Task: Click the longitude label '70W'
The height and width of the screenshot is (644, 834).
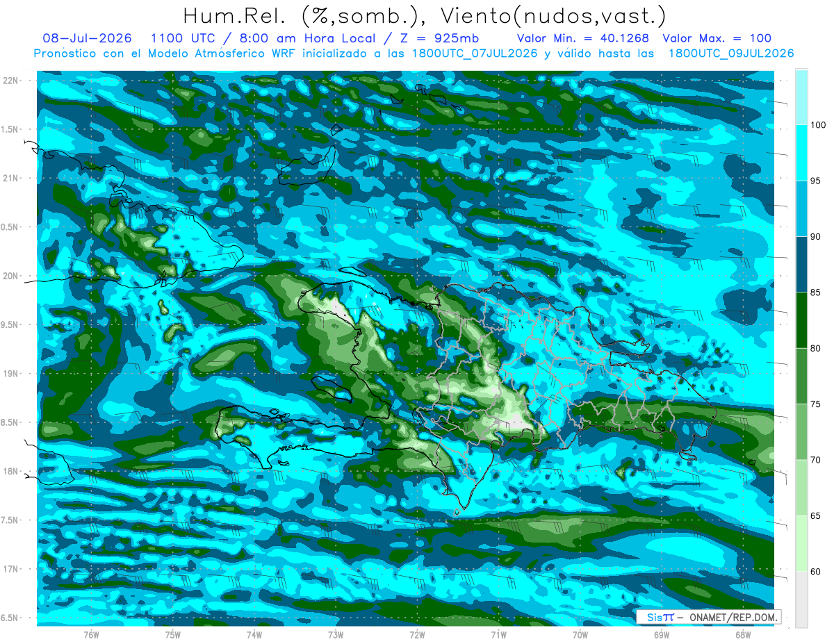Action: 580,634
